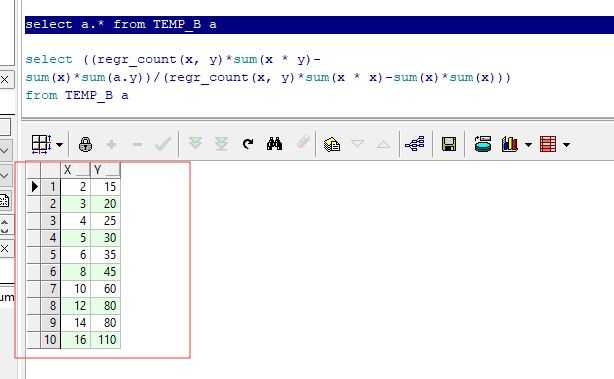Select the Y cell containing 20
Viewport: 614px width, 379px height.
pos(105,204)
